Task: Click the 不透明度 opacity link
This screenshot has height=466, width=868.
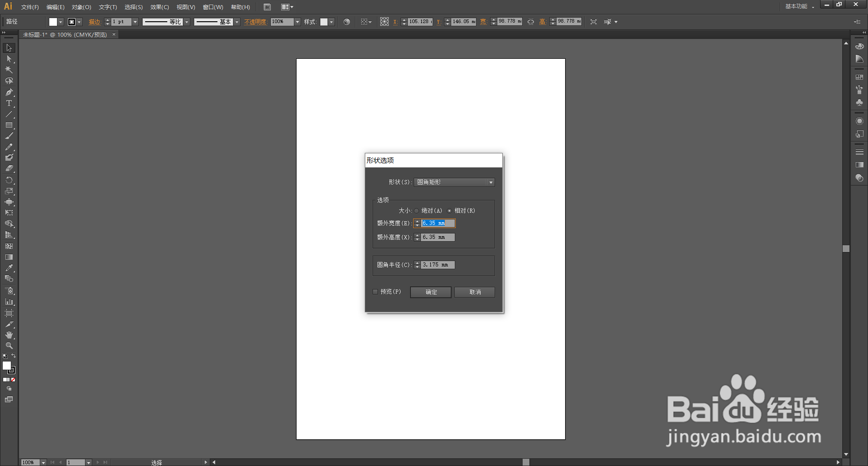Action: [x=255, y=22]
